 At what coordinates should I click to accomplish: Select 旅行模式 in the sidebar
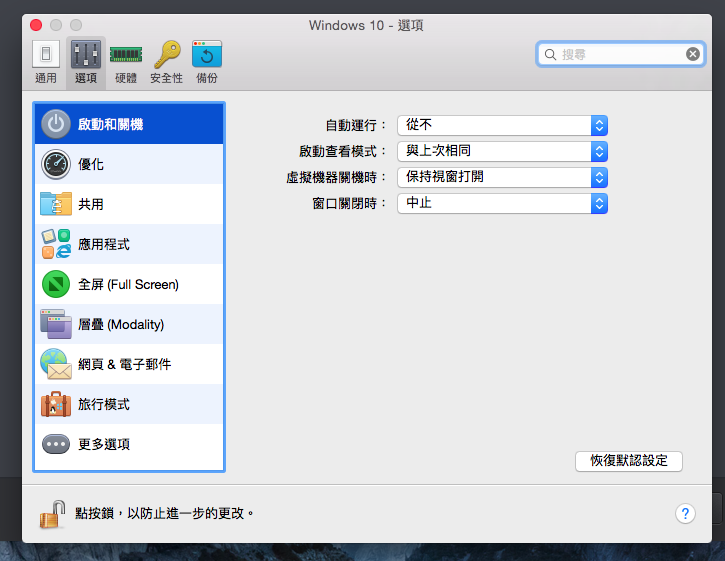click(x=129, y=404)
